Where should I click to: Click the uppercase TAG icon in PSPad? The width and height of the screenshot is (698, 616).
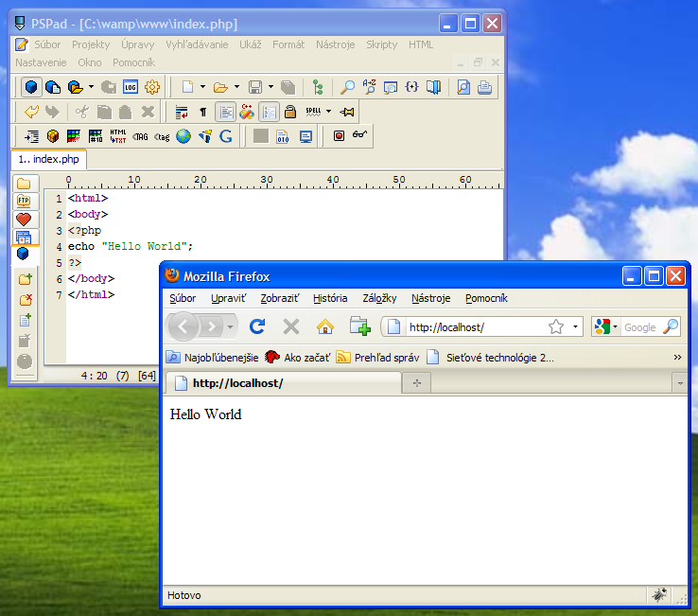tap(140, 137)
